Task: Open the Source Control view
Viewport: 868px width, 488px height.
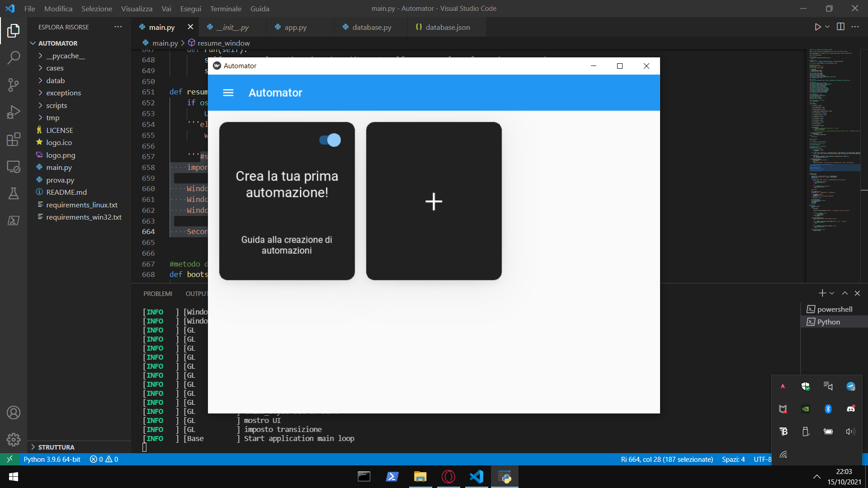Action: 13,85
